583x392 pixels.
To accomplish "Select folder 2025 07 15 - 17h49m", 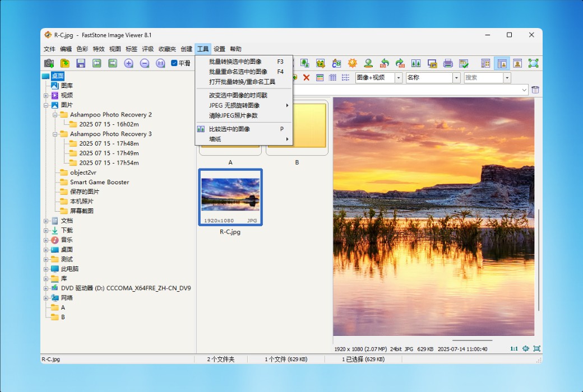I will pyautogui.click(x=109, y=153).
